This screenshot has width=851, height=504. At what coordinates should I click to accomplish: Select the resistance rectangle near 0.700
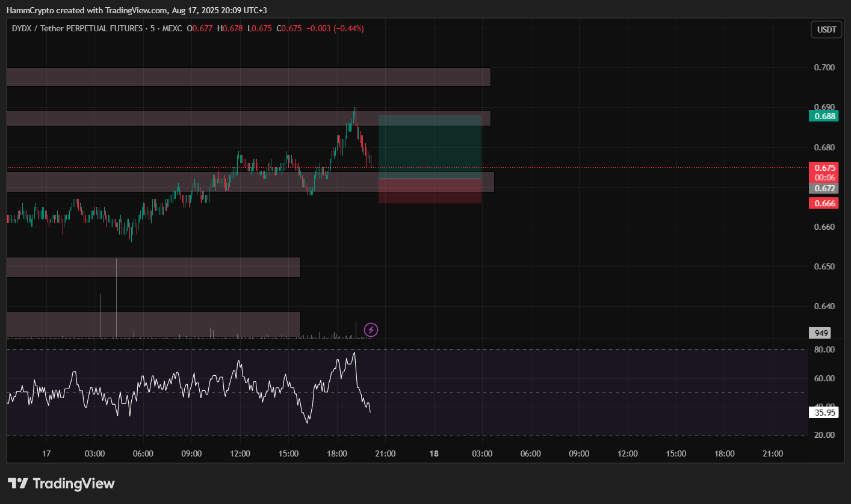249,77
